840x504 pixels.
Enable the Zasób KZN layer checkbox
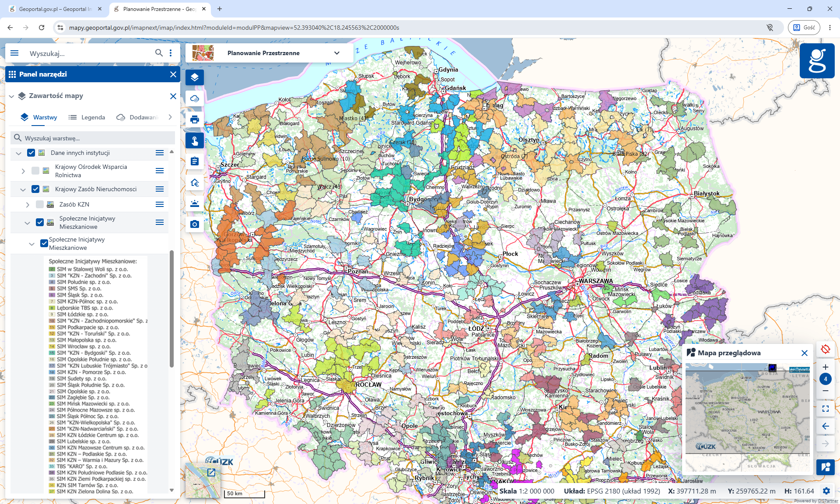(40, 204)
